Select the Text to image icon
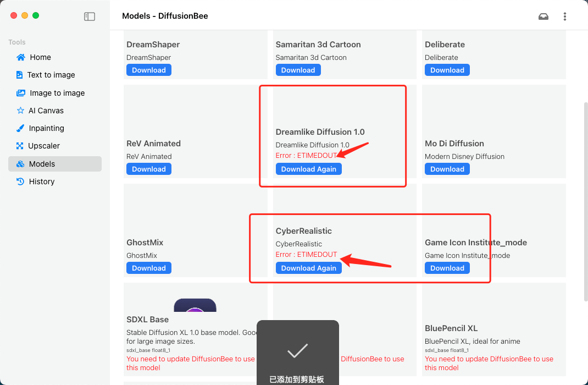Screen dimensions: 588x385 point(20,75)
